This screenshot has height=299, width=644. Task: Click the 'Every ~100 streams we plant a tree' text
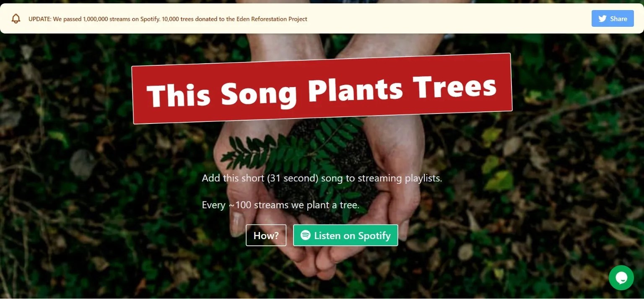[280, 205]
